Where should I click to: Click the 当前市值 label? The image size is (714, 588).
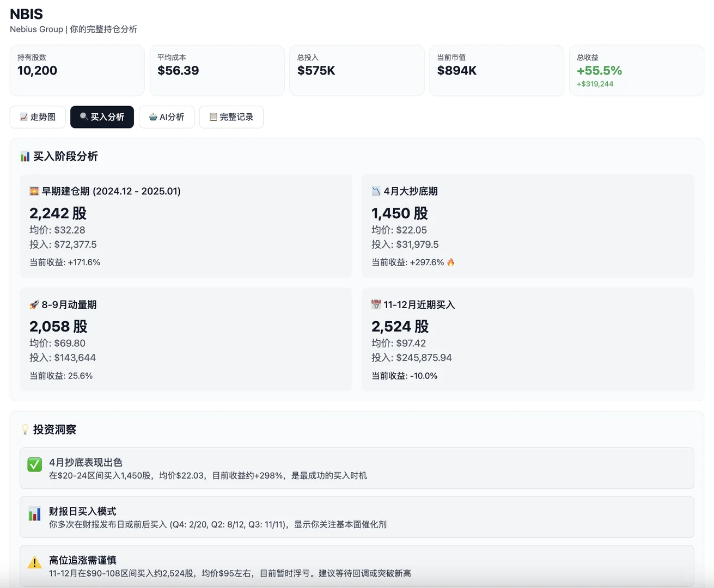click(x=451, y=57)
